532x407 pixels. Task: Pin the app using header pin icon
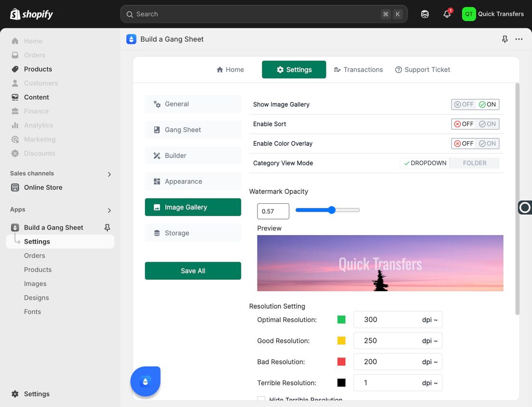pyautogui.click(x=505, y=39)
